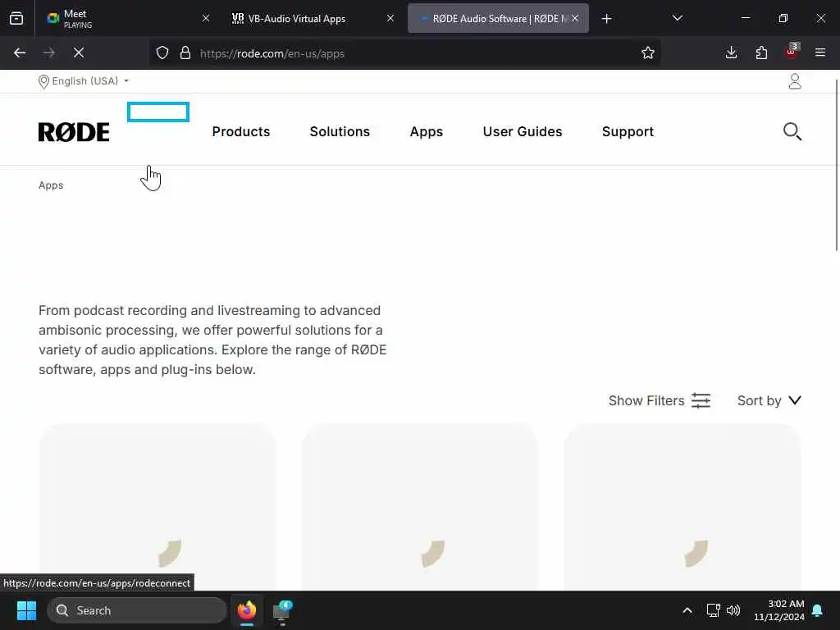Open the monitor app taskbar icon
Viewport: 840px width, 630px height.
tap(282, 610)
